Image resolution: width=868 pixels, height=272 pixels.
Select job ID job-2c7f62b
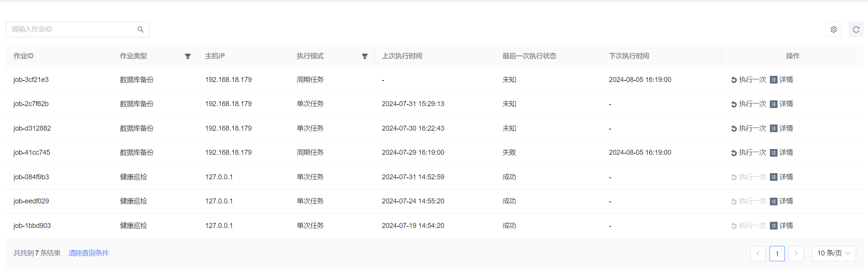click(x=31, y=104)
